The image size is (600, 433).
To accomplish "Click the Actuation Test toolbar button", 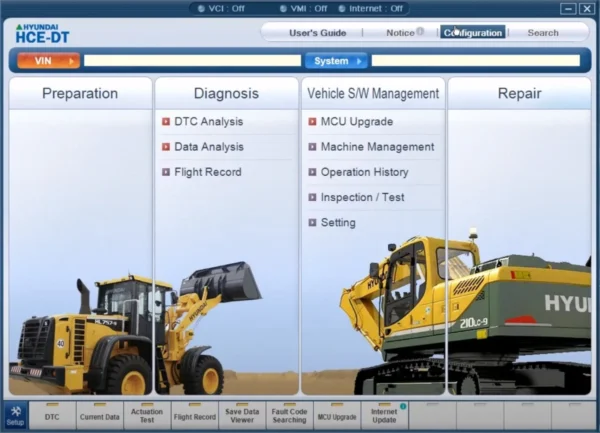I will pos(147,416).
